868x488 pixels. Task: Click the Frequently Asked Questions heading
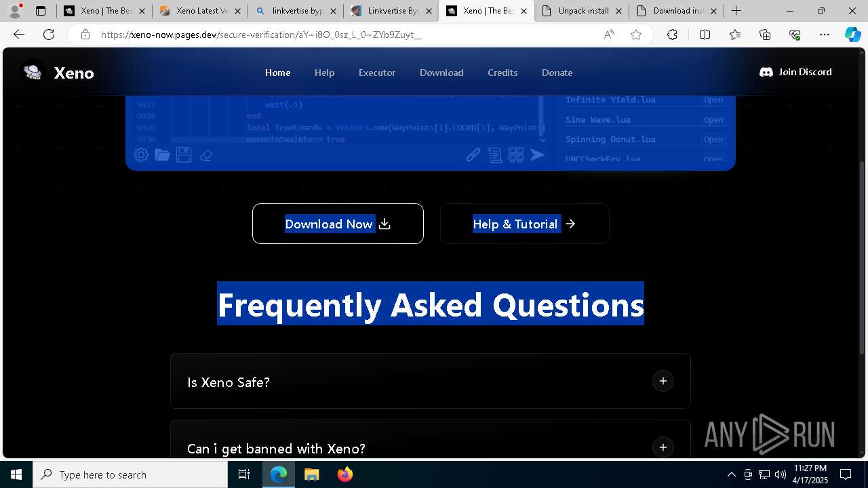[x=431, y=304]
